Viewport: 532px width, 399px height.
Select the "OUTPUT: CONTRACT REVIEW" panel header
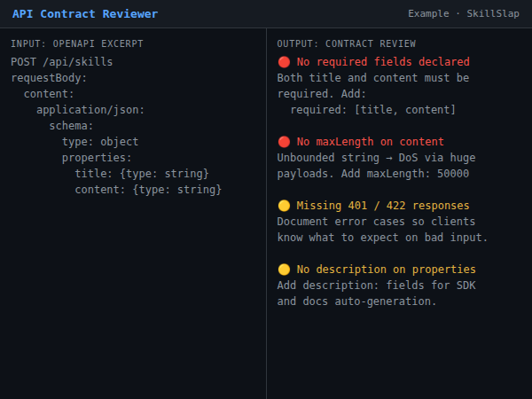tap(346, 43)
